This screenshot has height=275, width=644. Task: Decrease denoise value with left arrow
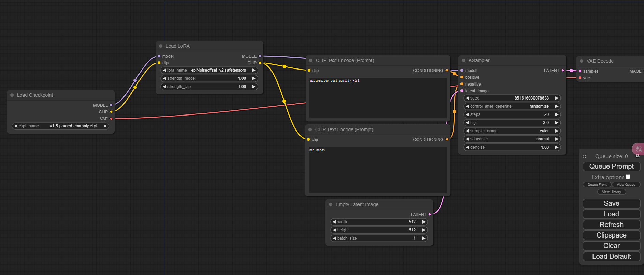click(467, 147)
